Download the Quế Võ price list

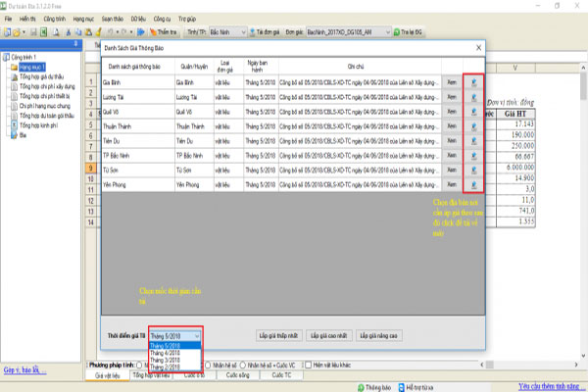[x=472, y=113]
